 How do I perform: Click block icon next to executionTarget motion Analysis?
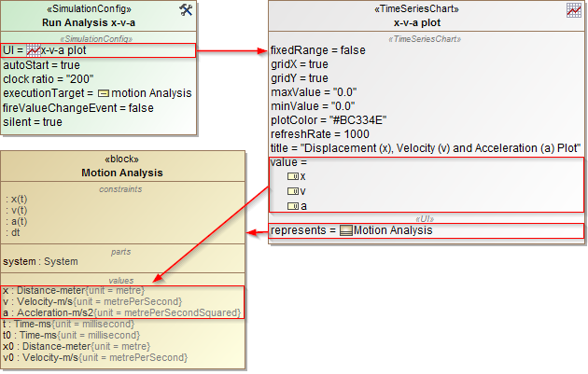(103, 93)
